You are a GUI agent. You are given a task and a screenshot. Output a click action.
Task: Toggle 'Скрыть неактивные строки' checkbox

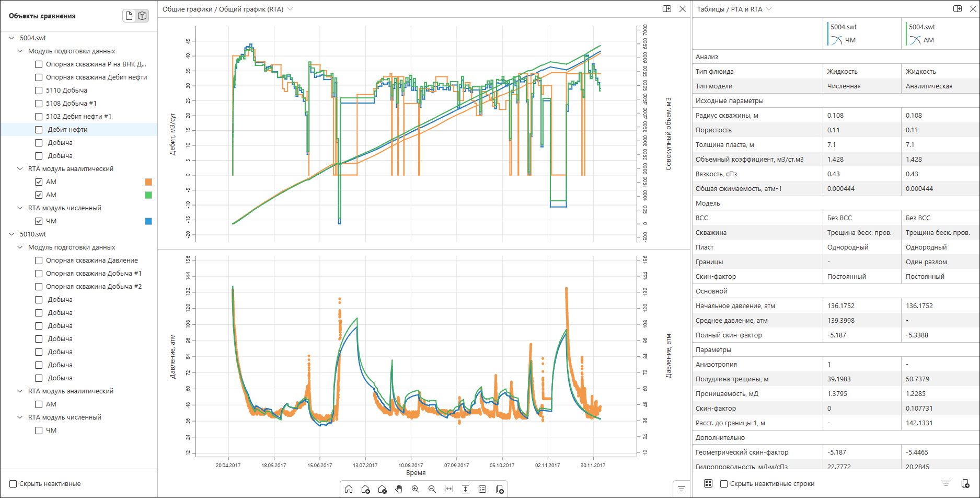pos(724,484)
